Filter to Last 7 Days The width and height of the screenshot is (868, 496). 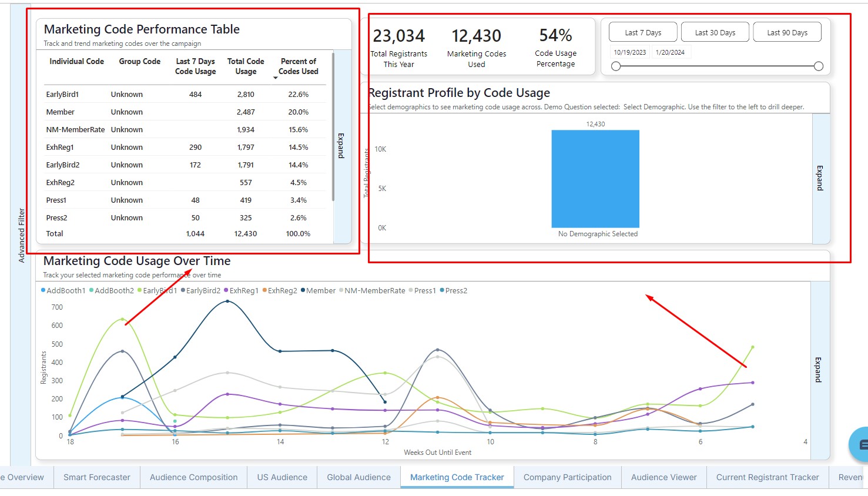[x=643, y=32]
